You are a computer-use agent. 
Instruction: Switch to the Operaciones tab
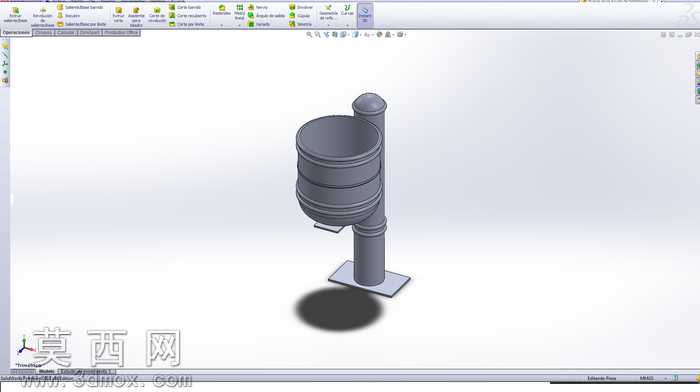[x=16, y=33]
